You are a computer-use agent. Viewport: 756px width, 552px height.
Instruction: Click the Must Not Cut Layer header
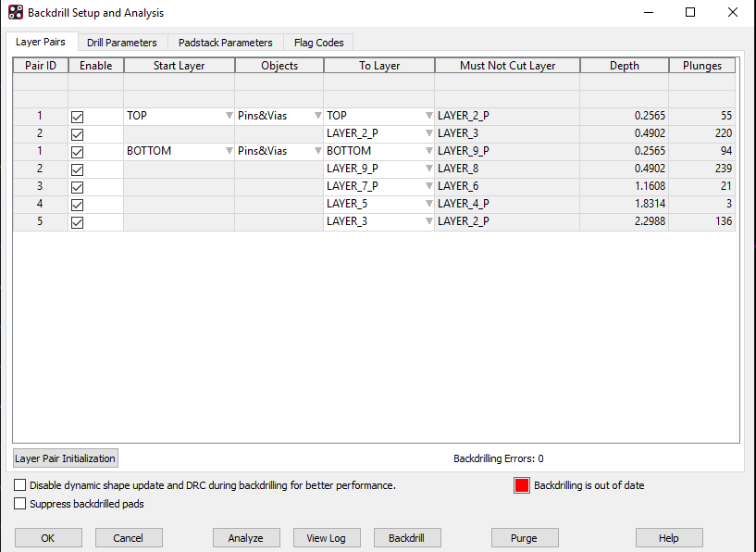[507, 66]
